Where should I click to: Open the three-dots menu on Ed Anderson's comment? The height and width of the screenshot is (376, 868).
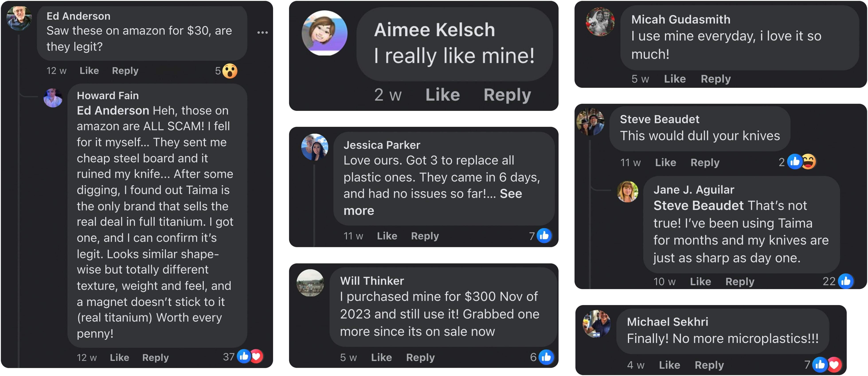(262, 33)
